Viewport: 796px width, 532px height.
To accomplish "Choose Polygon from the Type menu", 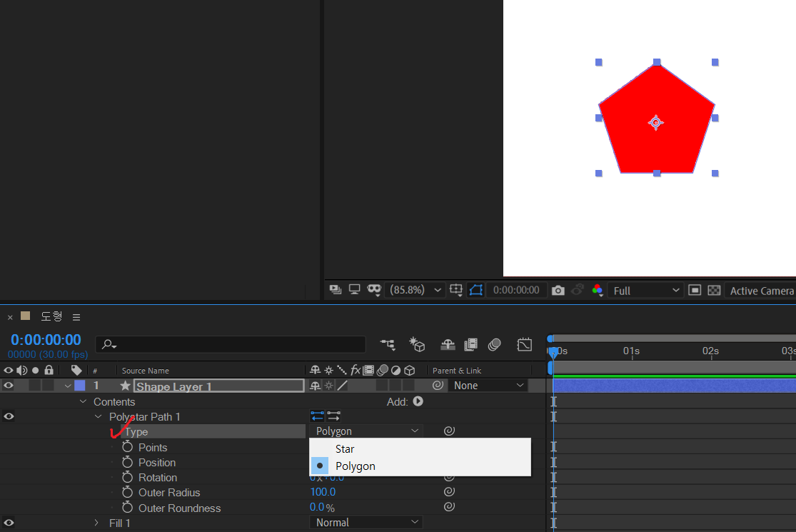I will click(x=420, y=466).
